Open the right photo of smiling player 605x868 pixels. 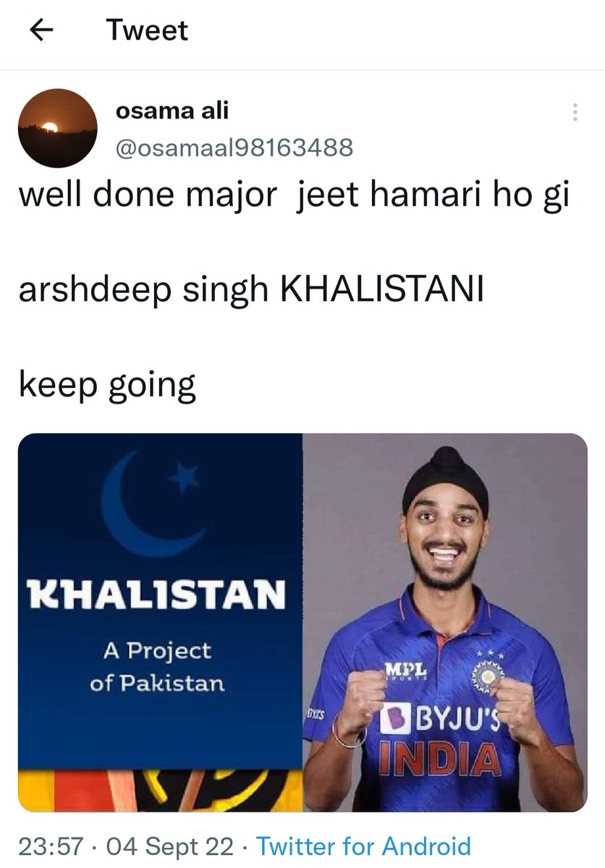(x=445, y=622)
